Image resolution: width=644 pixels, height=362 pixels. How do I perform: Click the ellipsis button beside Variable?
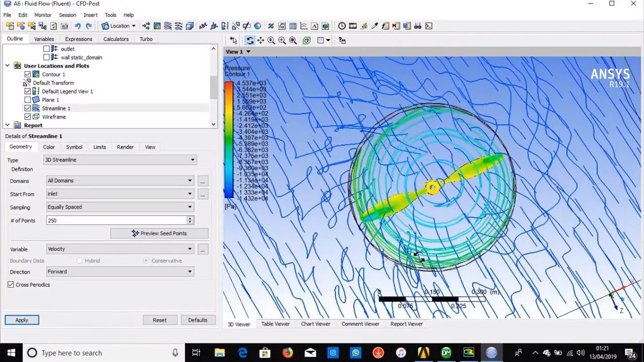click(203, 249)
